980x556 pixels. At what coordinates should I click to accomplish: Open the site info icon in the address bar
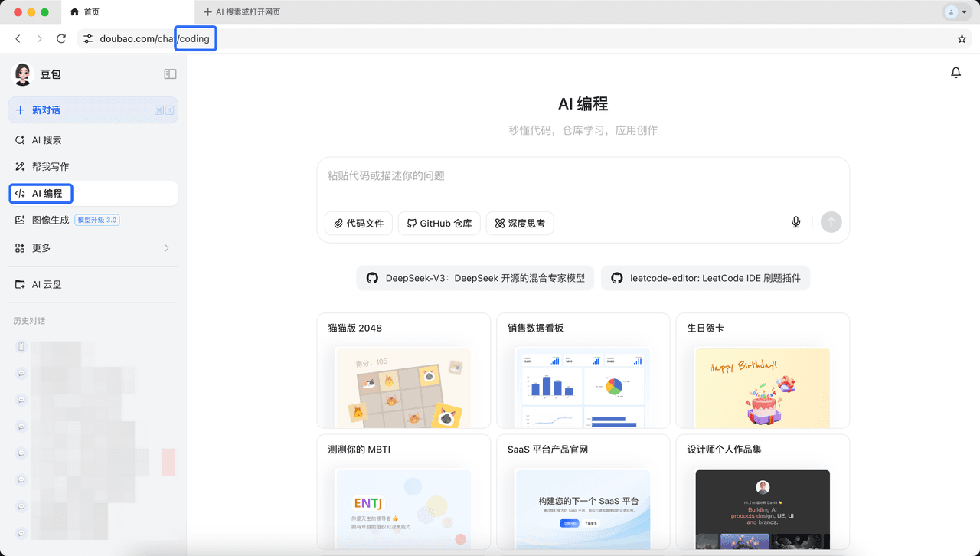88,39
